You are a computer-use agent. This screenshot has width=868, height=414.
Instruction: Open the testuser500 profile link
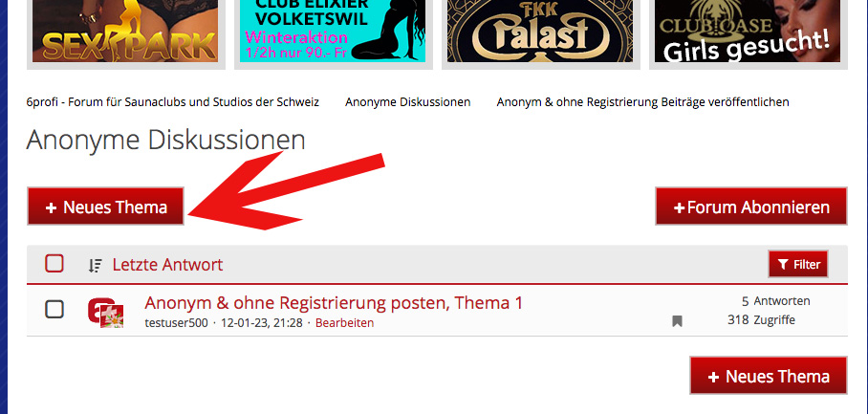click(x=177, y=322)
